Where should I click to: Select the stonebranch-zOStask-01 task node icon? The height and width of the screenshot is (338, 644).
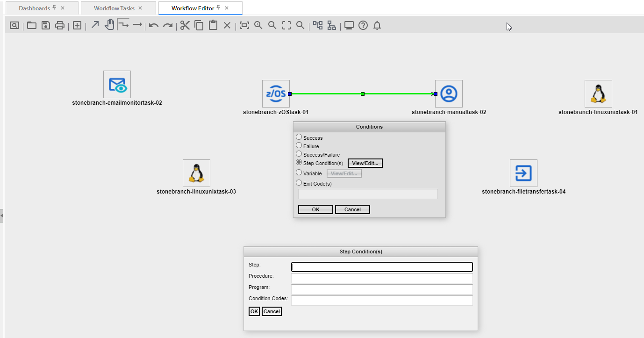(276, 93)
